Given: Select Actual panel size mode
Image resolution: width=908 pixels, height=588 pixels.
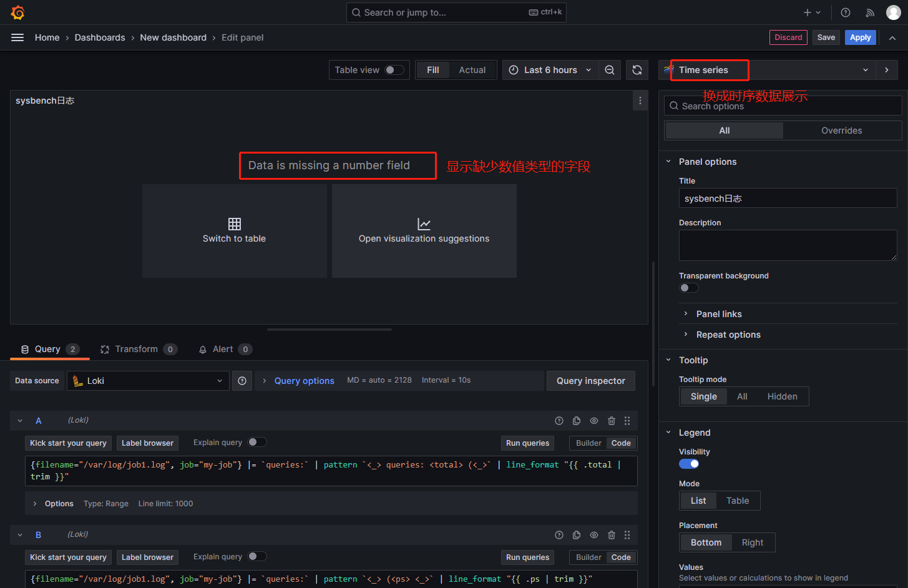Looking at the screenshot, I should 472,70.
